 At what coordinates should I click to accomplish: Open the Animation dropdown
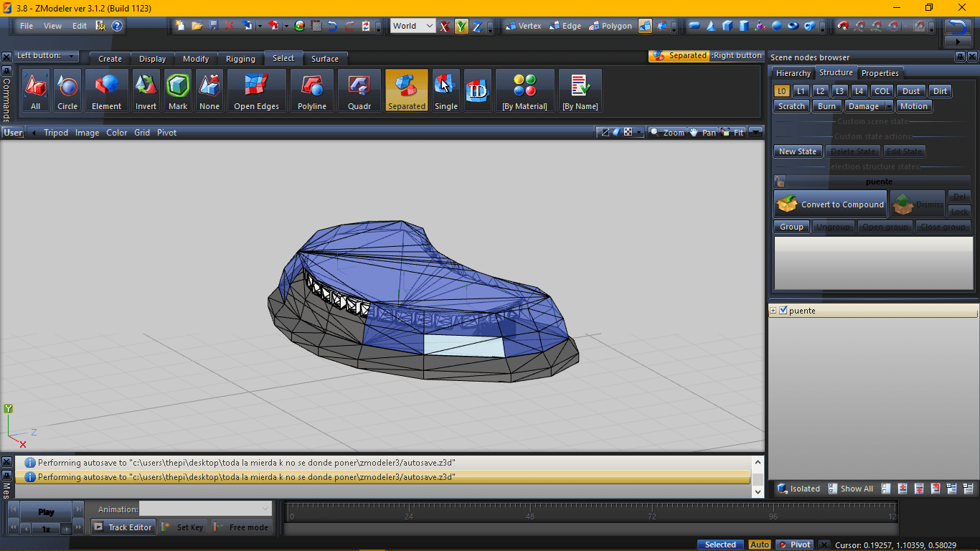[206, 509]
